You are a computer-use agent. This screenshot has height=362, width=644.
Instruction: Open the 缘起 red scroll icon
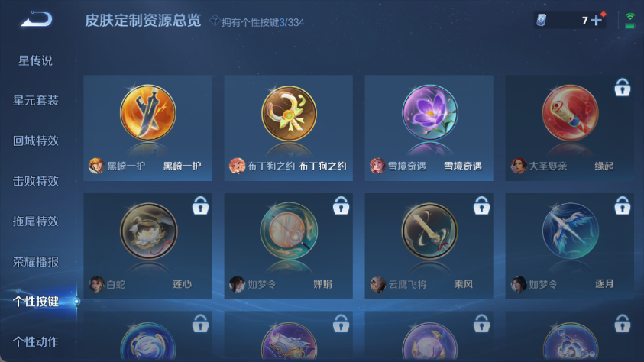[x=570, y=112]
